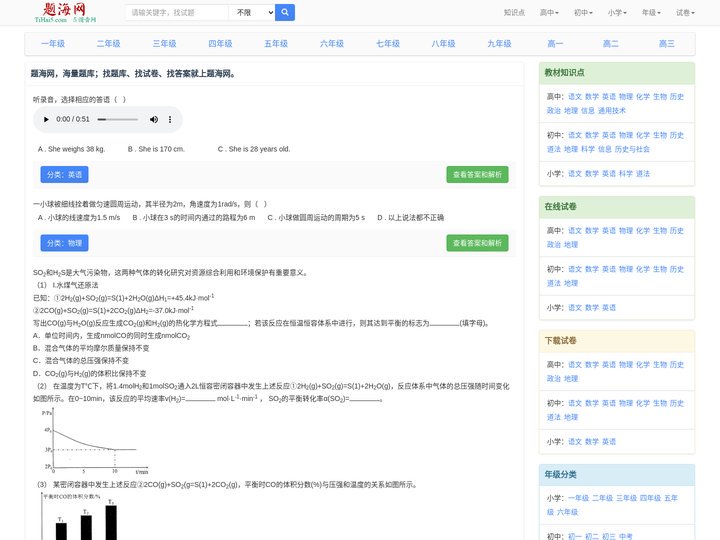Select the 九年级 grade tab

point(500,44)
